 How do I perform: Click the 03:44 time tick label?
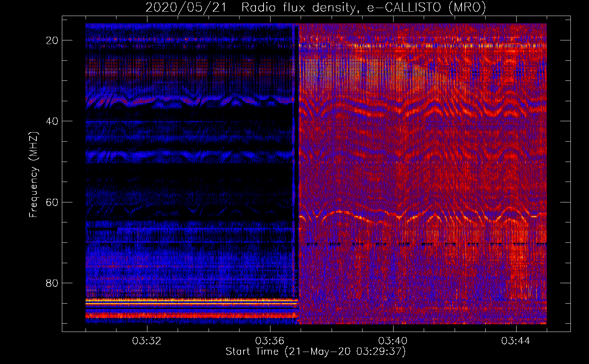click(x=516, y=341)
